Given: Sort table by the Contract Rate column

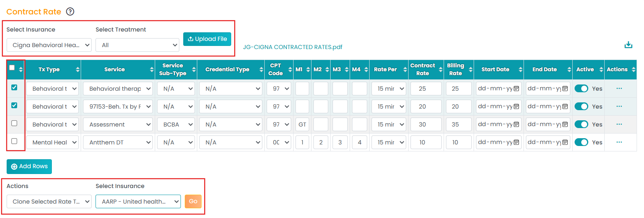Looking at the screenshot, I should pos(441,69).
